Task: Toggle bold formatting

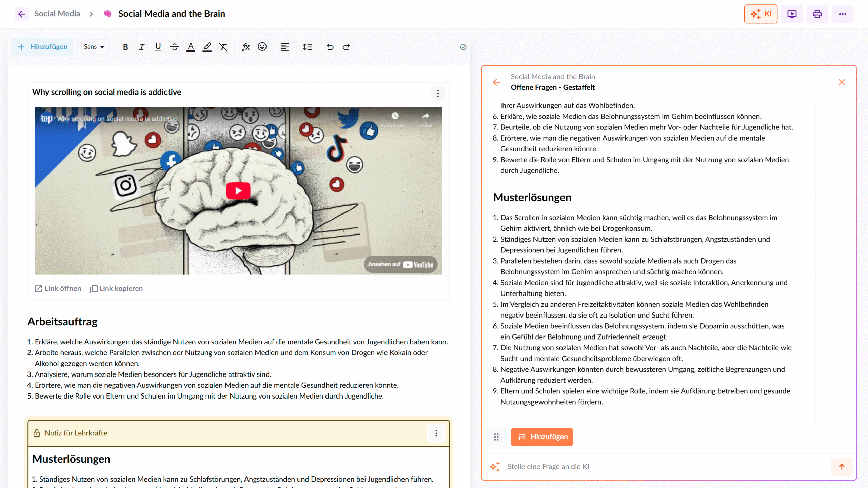Action: [x=125, y=47]
